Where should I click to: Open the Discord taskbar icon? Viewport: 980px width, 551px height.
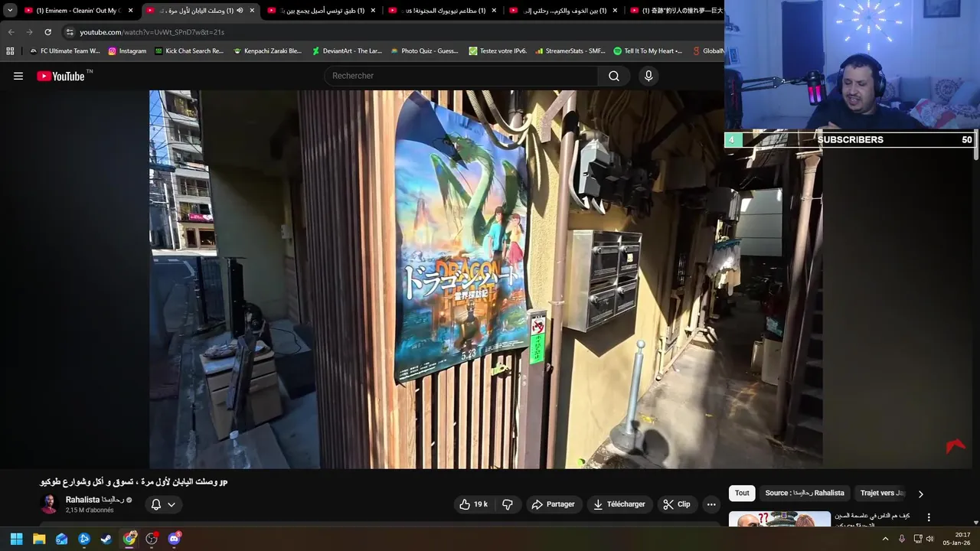[174, 539]
